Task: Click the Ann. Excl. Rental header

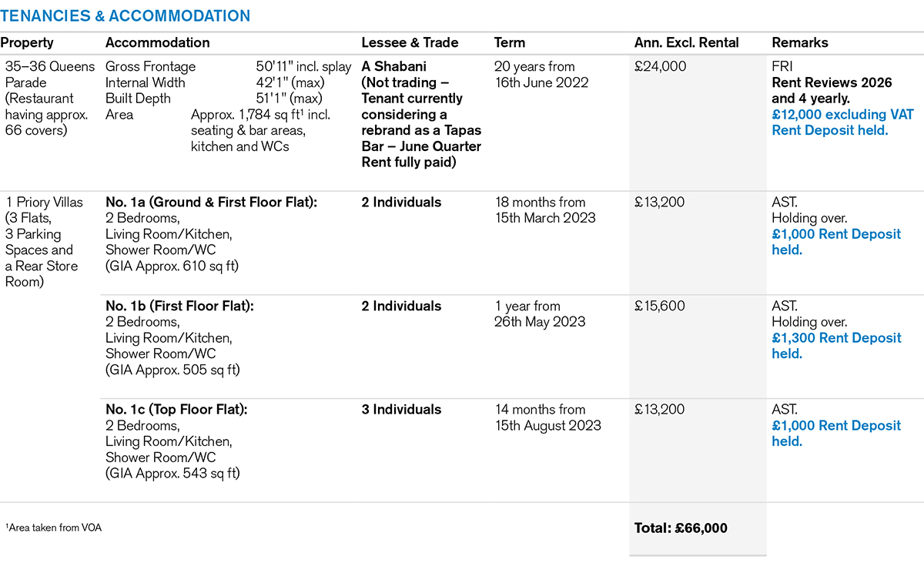Action: tap(686, 43)
